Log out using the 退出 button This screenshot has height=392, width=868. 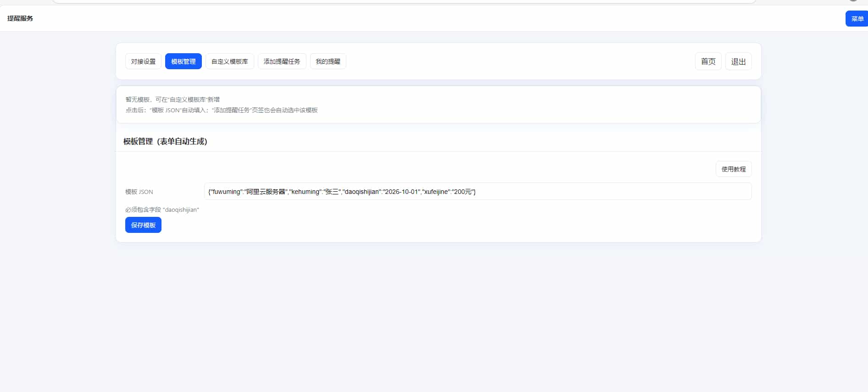tap(738, 61)
